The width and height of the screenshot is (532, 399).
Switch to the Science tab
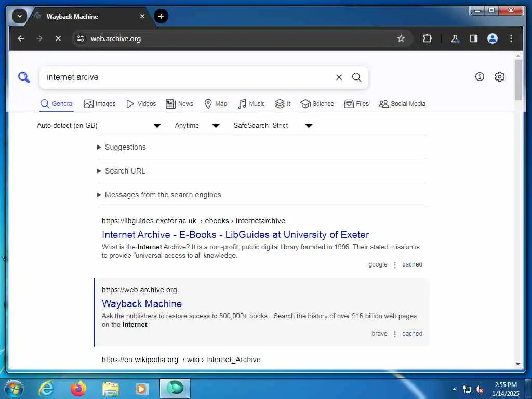click(317, 104)
